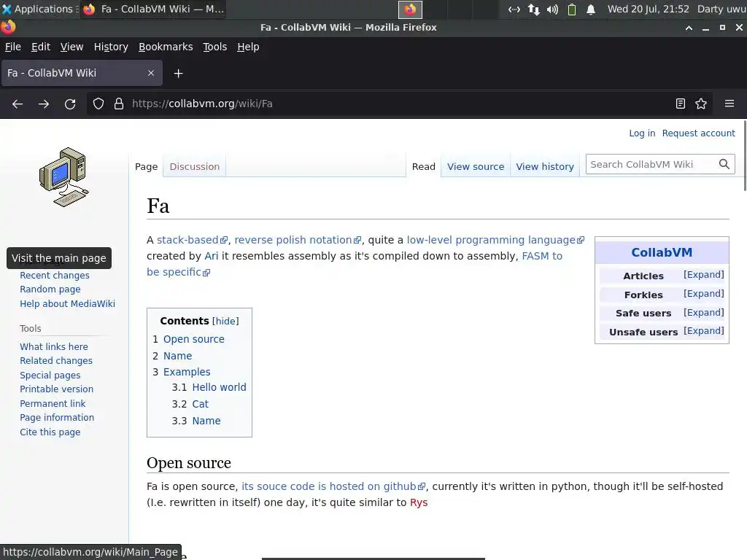
Task: Open Printable version link
Action: (57, 389)
